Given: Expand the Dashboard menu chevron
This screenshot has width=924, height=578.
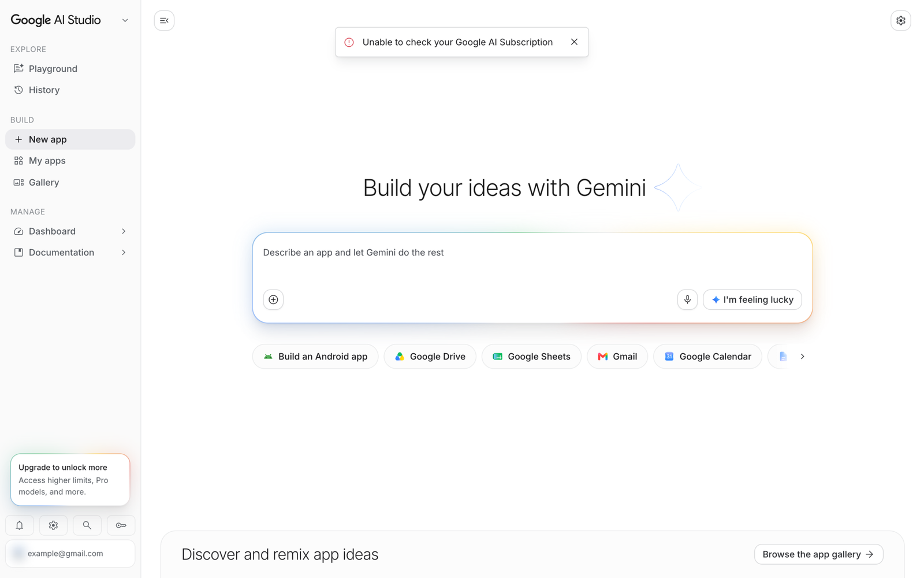Looking at the screenshot, I should point(124,231).
